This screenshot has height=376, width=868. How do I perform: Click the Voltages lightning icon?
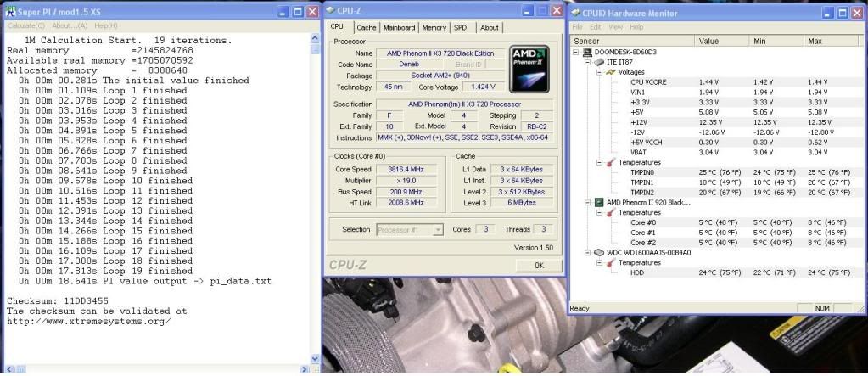coord(612,72)
